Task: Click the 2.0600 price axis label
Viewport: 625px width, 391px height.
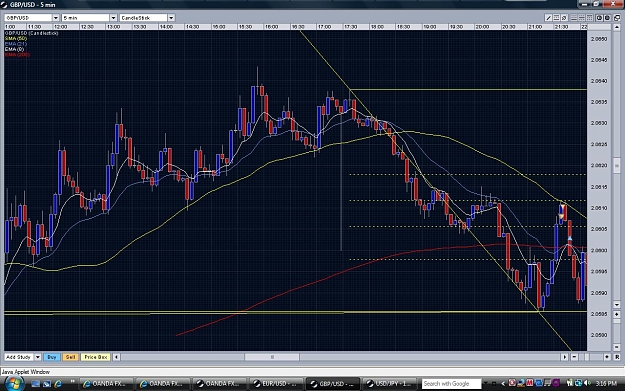Action: (x=599, y=251)
